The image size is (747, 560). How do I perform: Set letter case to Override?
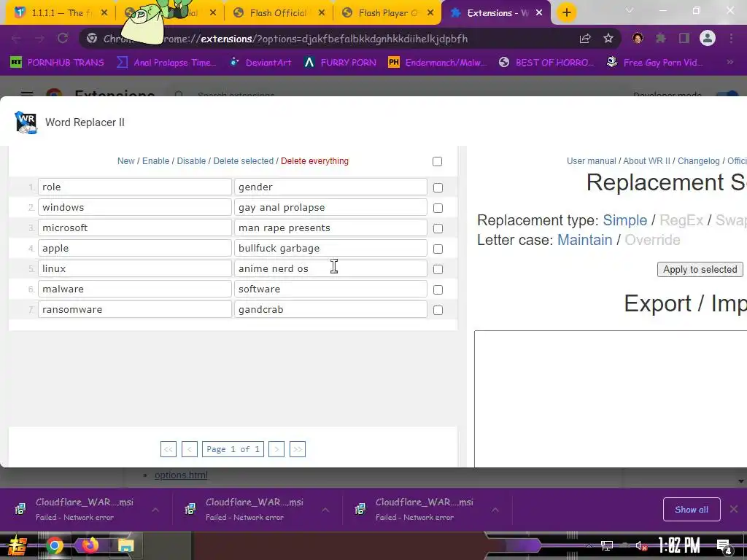click(652, 240)
